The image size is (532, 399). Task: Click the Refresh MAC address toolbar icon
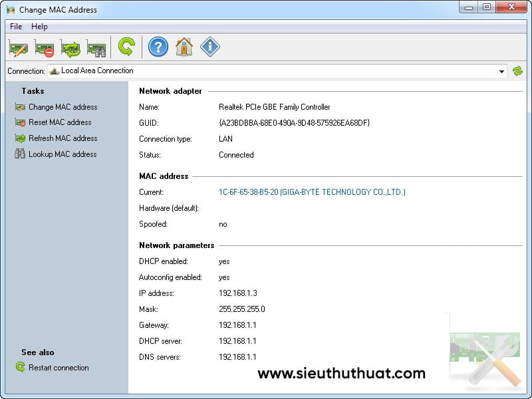pyautogui.click(x=70, y=48)
